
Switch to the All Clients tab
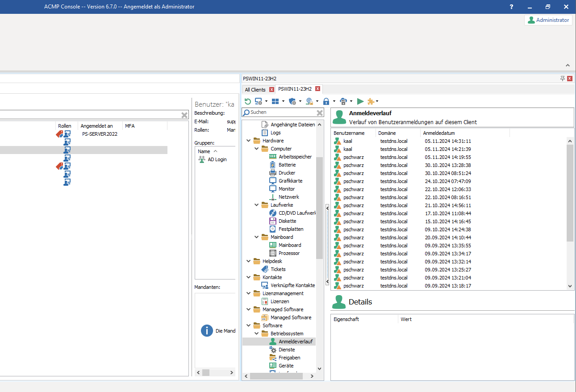pos(255,89)
